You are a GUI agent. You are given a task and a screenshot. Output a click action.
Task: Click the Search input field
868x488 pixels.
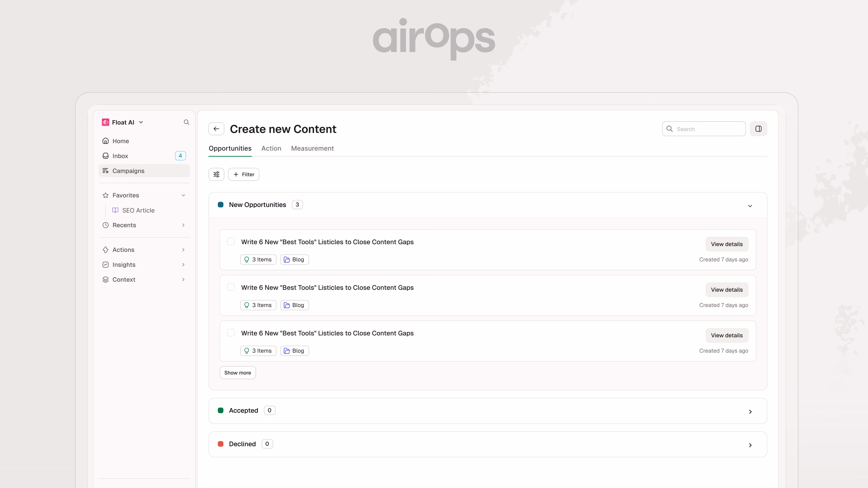click(704, 129)
